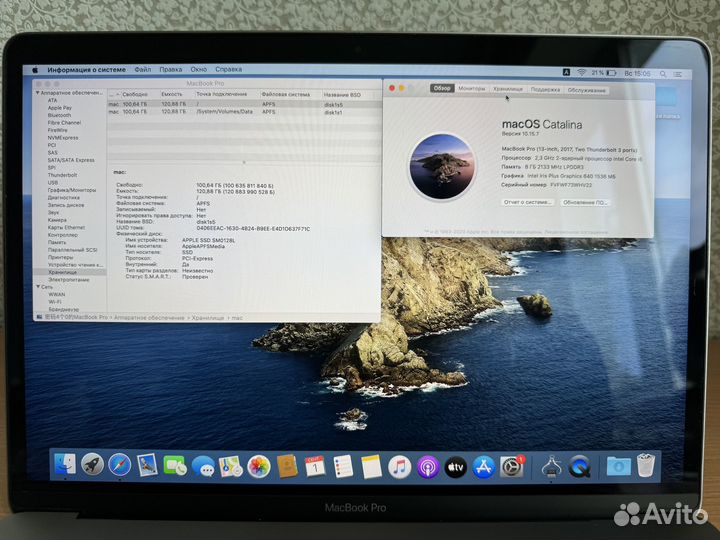
Task: Open Messages speech bubble in Dock
Action: pyautogui.click(x=203, y=467)
